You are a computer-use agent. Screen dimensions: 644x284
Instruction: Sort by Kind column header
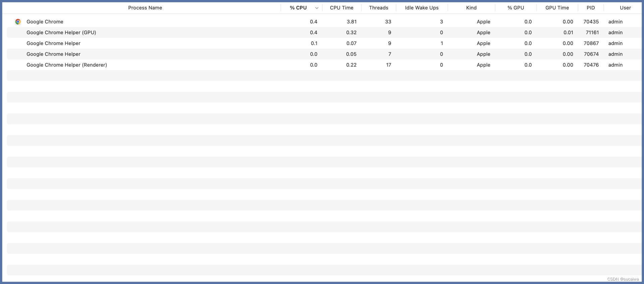(471, 8)
